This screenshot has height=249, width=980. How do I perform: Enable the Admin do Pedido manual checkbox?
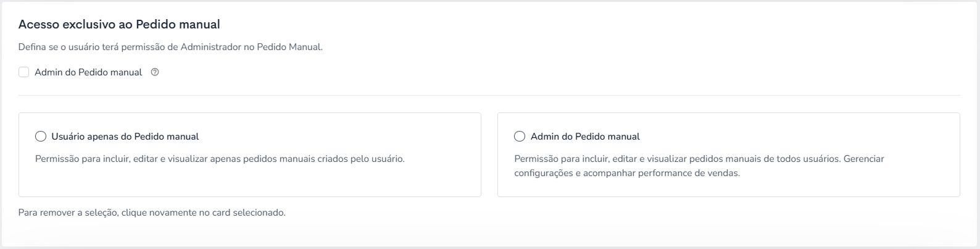click(x=23, y=72)
